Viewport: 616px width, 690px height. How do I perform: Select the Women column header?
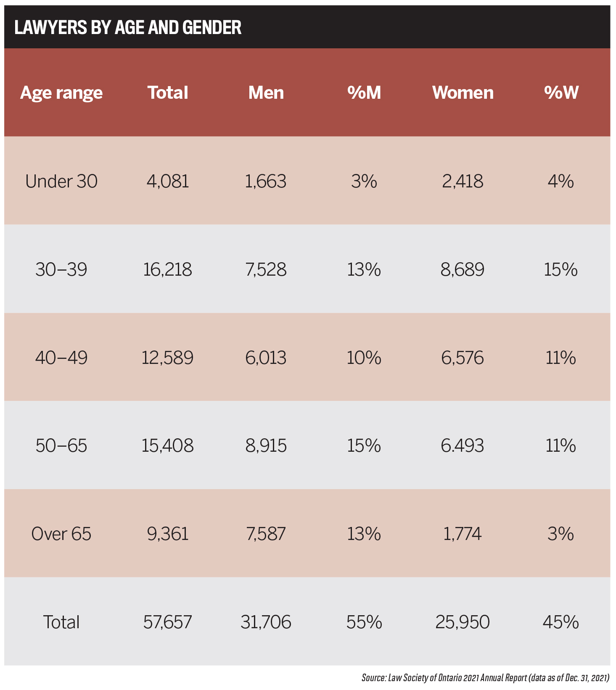[463, 92]
